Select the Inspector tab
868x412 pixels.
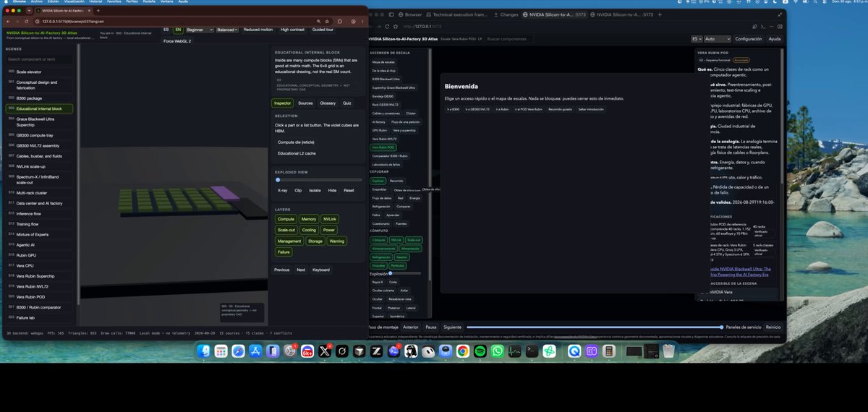coord(282,103)
